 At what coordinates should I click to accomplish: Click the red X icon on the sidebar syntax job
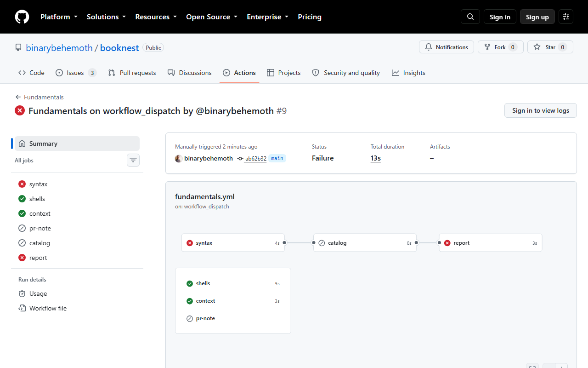(22, 184)
